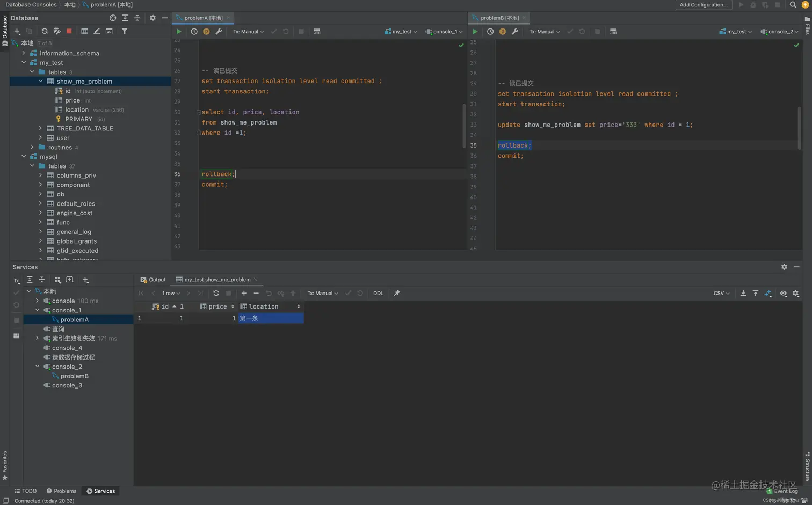Image resolution: width=812 pixels, height=505 pixels.
Task: Open the Tx: Manual dropdown in problemA
Action: [x=248, y=32]
